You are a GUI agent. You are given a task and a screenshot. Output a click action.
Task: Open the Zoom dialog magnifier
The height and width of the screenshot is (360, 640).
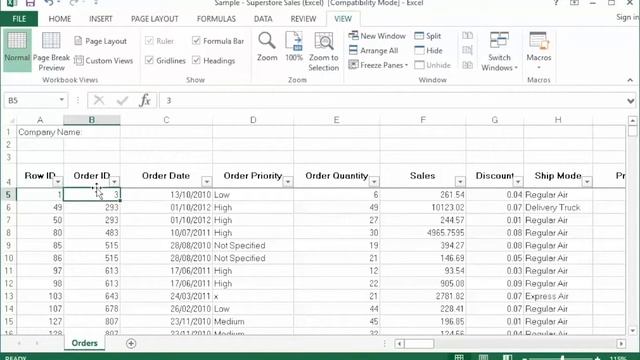click(267, 47)
